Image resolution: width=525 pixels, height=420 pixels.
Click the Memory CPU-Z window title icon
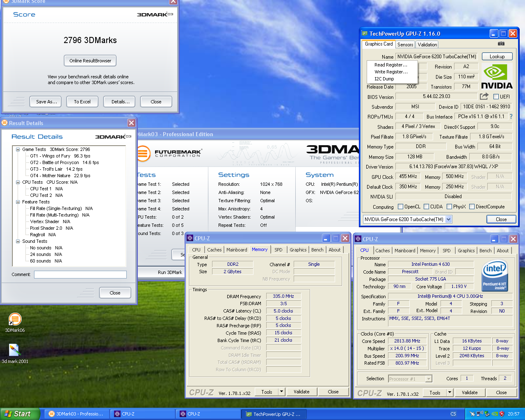(x=189, y=238)
